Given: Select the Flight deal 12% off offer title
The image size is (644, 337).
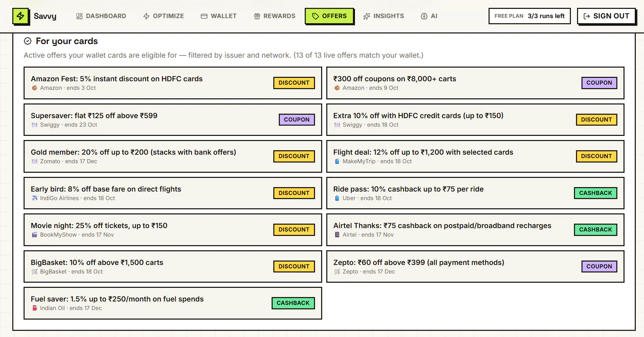Looking at the screenshot, I should pyautogui.click(x=423, y=152).
